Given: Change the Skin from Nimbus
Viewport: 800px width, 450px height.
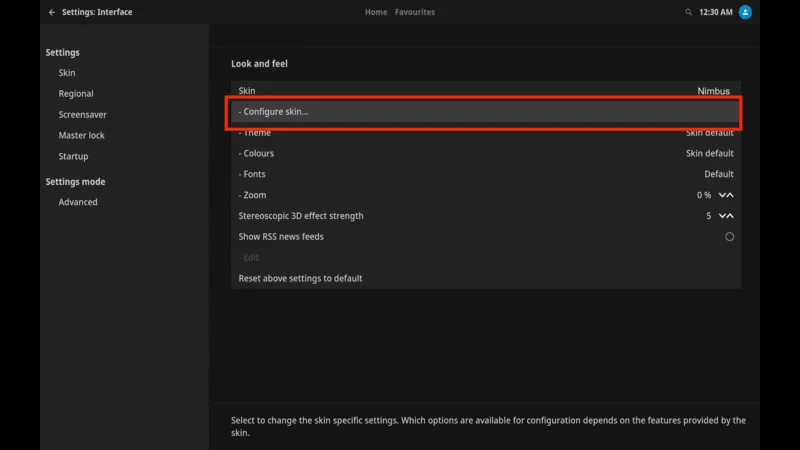Looking at the screenshot, I should pos(486,91).
